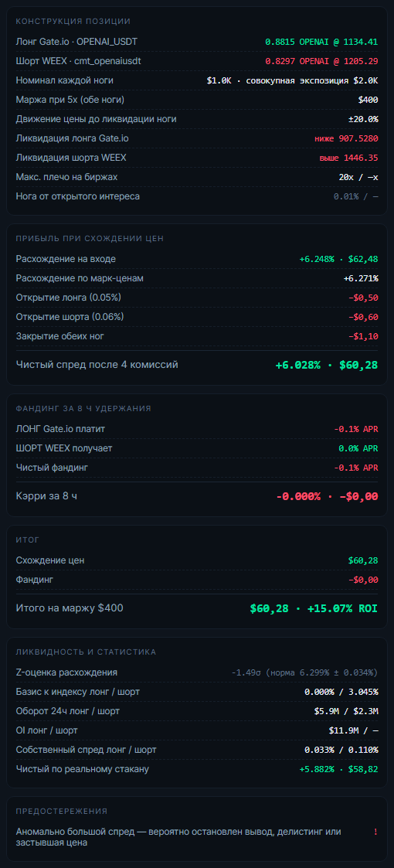Click the green 0.8815 OPENAI @ 1134.41 value
Viewport: 394px width, 868px height.
click(x=321, y=42)
